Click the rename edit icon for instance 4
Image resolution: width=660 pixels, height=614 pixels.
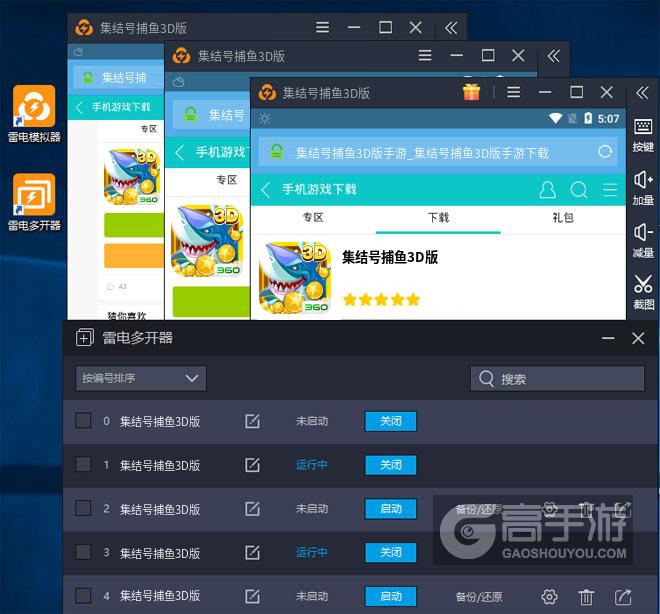pos(252,596)
